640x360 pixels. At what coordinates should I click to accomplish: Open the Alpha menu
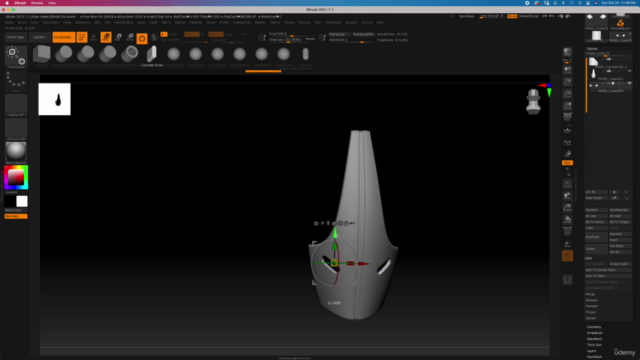(x=9, y=22)
